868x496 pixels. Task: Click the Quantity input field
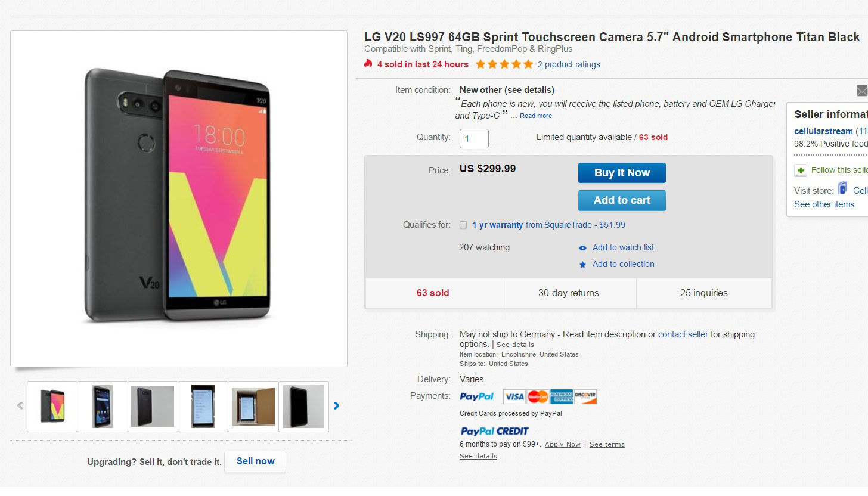click(474, 138)
